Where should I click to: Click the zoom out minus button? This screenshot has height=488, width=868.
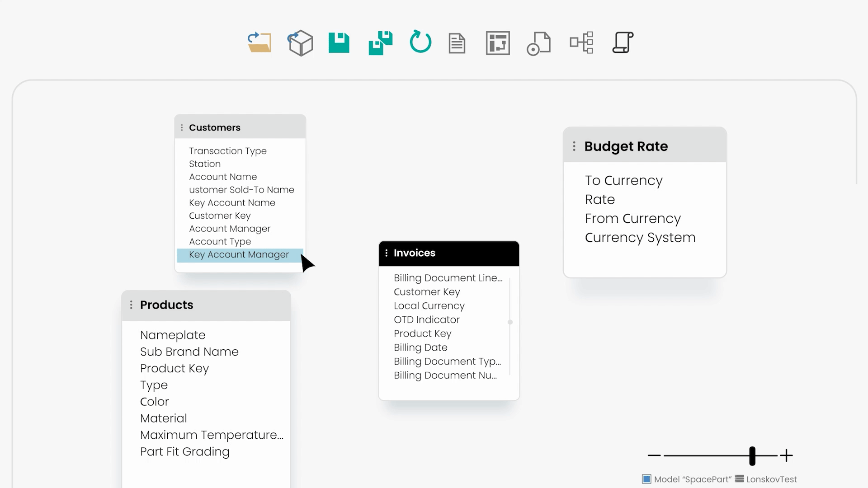(x=654, y=455)
